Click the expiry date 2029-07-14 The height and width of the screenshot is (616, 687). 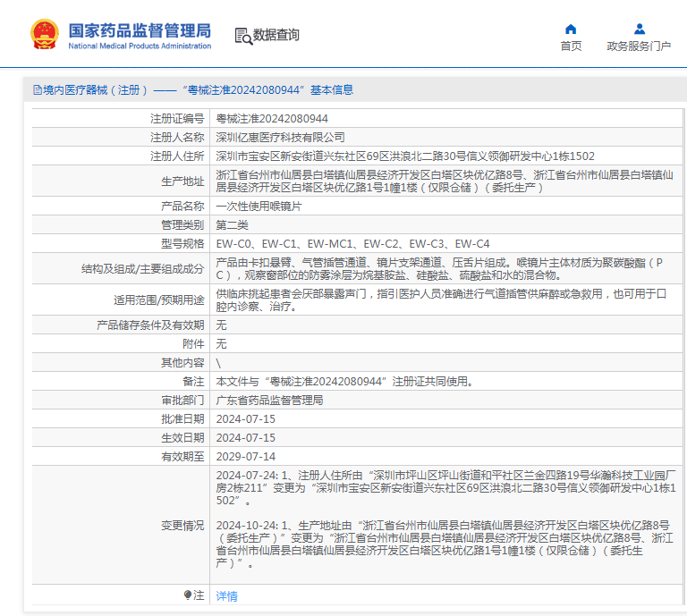tap(246, 456)
